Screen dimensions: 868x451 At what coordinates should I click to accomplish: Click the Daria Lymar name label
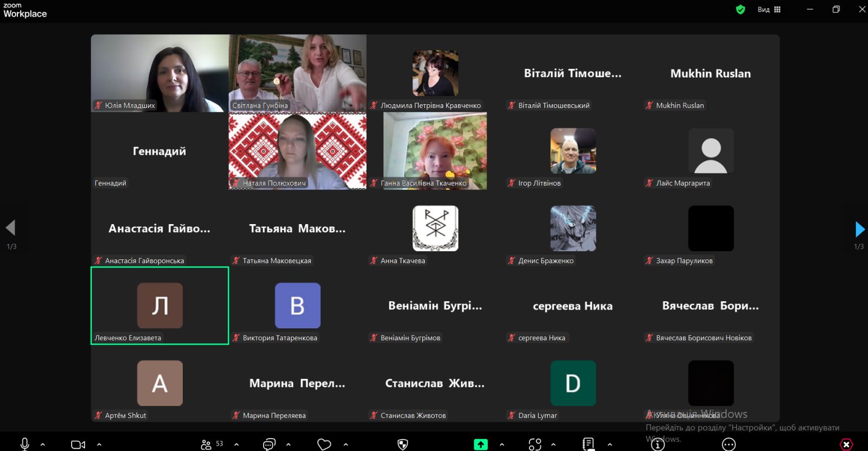pyautogui.click(x=537, y=415)
